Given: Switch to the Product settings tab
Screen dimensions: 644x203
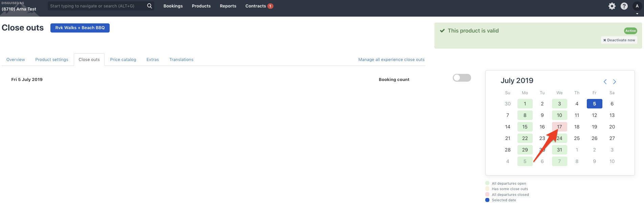Looking at the screenshot, I should pyautogui.click(x=52, y=60).
